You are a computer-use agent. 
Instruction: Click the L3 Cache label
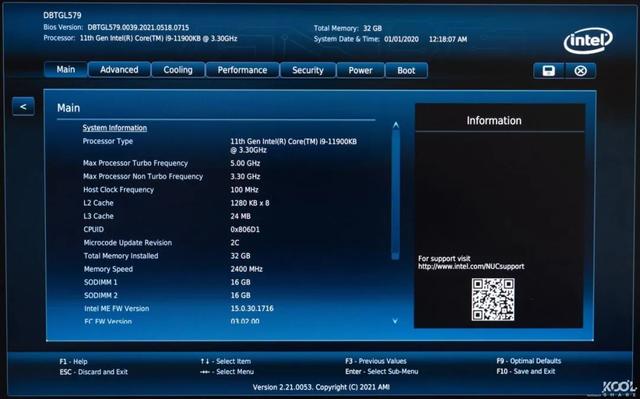[x=98, y=216]
